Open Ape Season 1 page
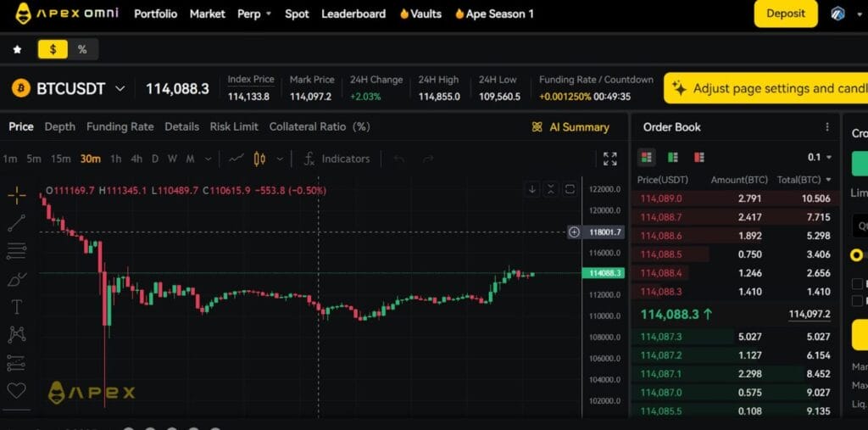The image size is (868, 430). pyautogui.click(x=494, y=14)
